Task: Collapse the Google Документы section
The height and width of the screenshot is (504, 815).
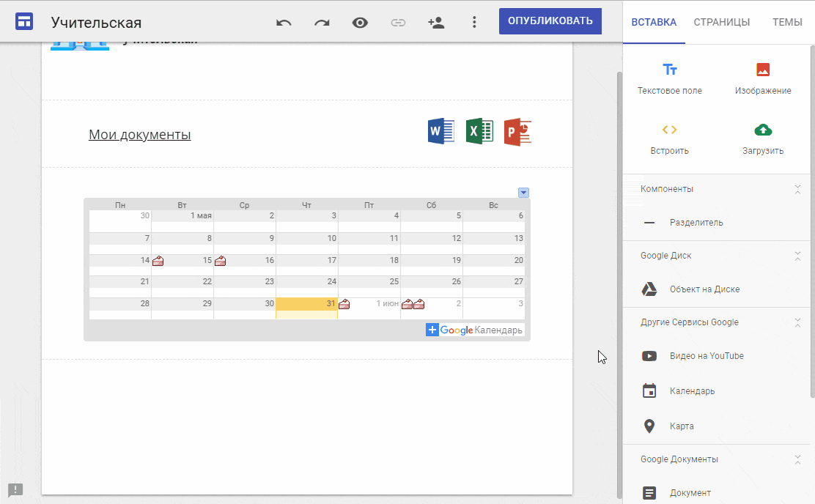Action: click(x=797, y=459)
